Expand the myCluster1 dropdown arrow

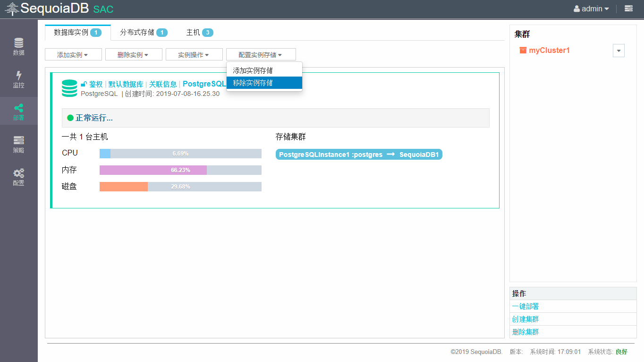tap(619, 51)
